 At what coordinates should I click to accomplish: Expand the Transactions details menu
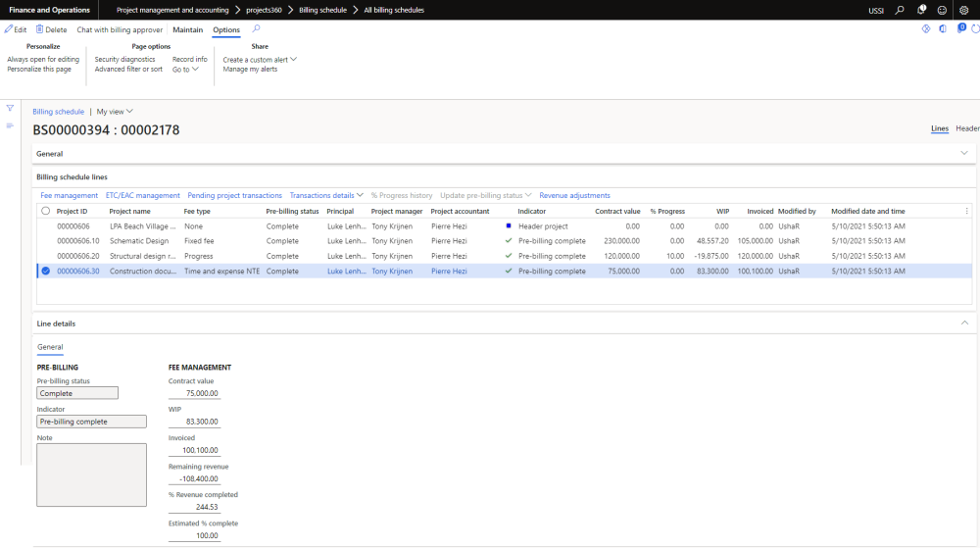(326, 195)
